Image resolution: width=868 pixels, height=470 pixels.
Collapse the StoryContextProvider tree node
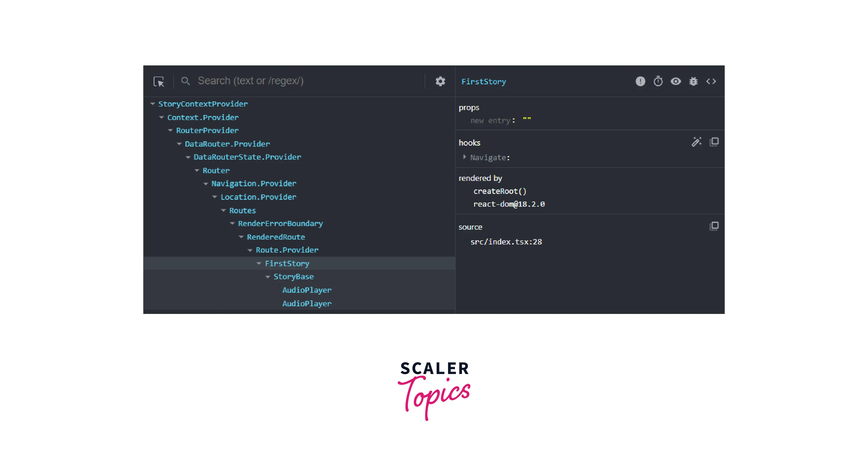click(153, 104)
